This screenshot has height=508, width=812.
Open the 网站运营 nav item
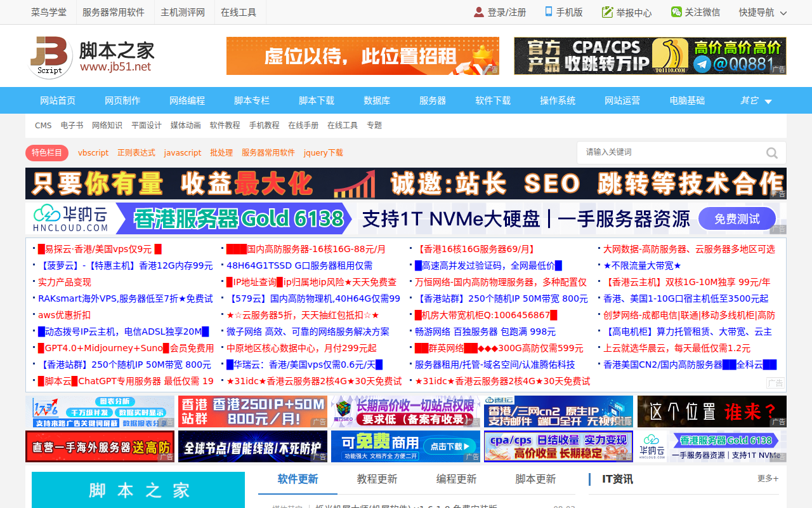(622, 100)
